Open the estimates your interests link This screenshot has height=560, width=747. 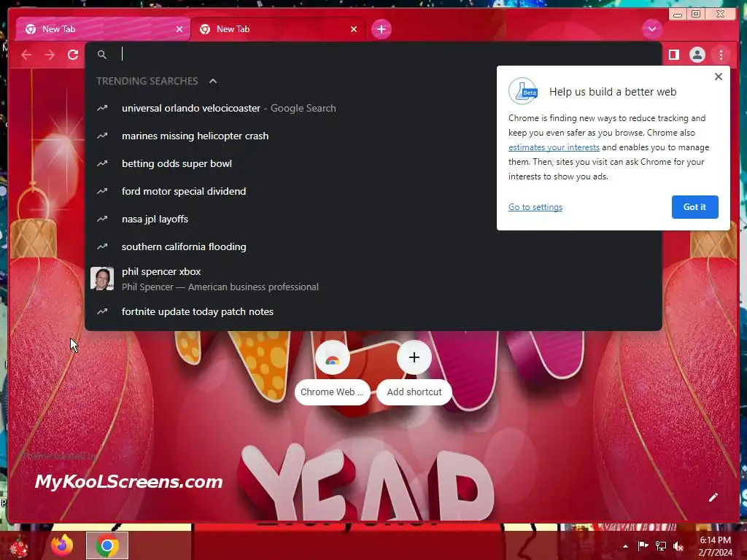pos(554,147)
